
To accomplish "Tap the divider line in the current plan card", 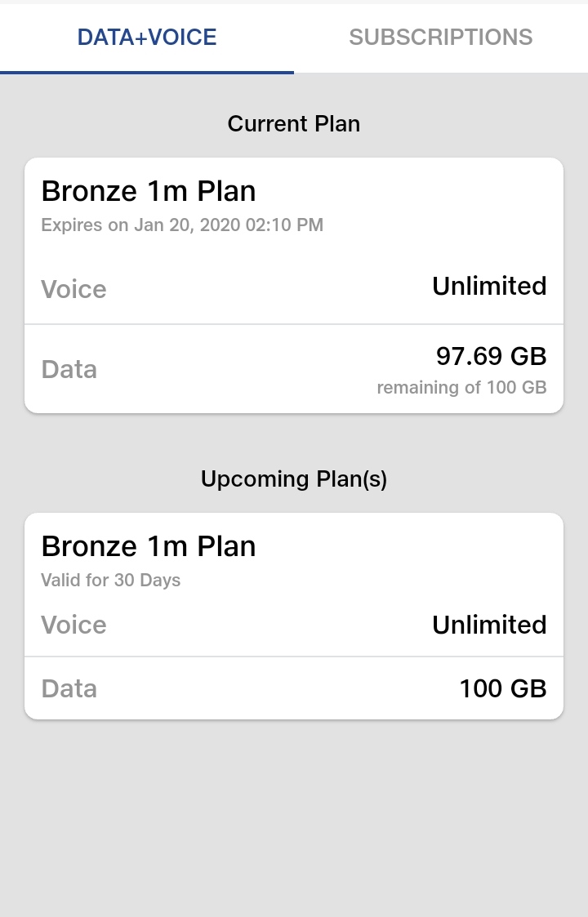I will click(x=294, y=324).
